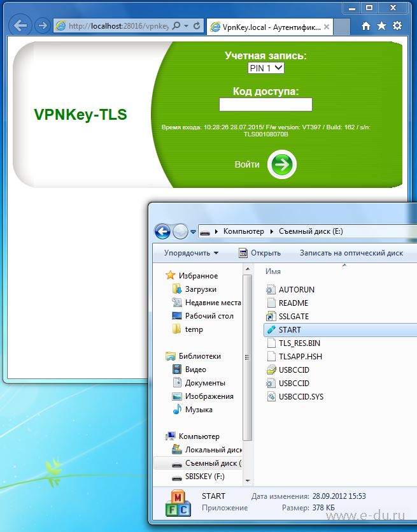Select SBISKEY (F:) drive
The image size is (417, 532).
[205, 477]
